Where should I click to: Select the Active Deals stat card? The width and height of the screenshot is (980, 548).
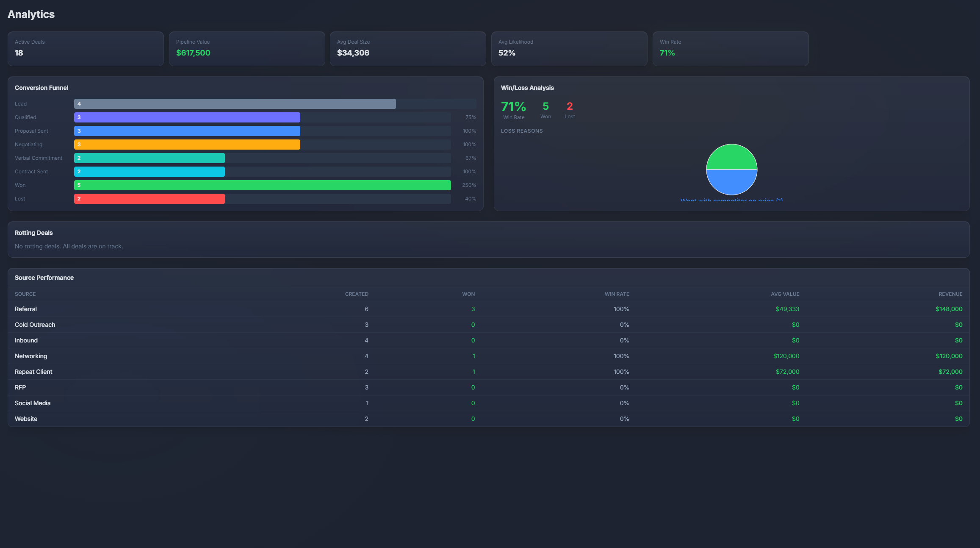(x=85, y=48)
